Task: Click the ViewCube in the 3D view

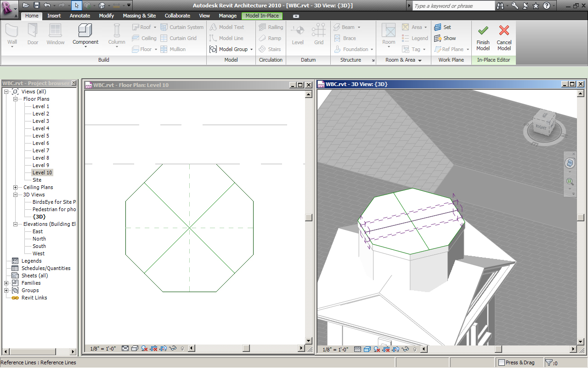Action: [542, 125]
